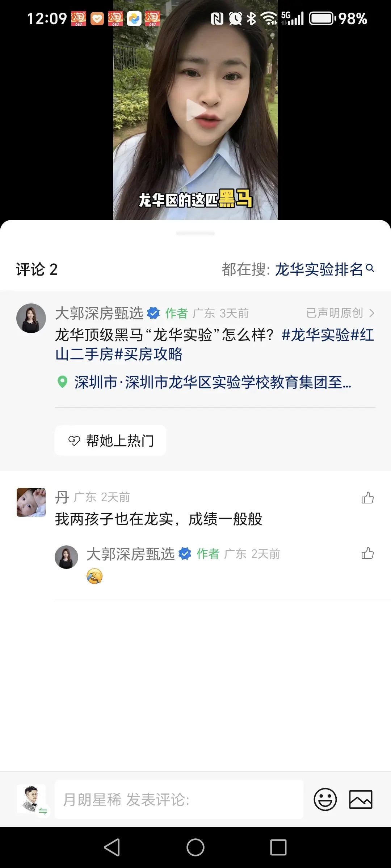The height and width of the screenshot is (868, 391).
Task: Open commenter 丹's avatar
Action: (31, 502)
